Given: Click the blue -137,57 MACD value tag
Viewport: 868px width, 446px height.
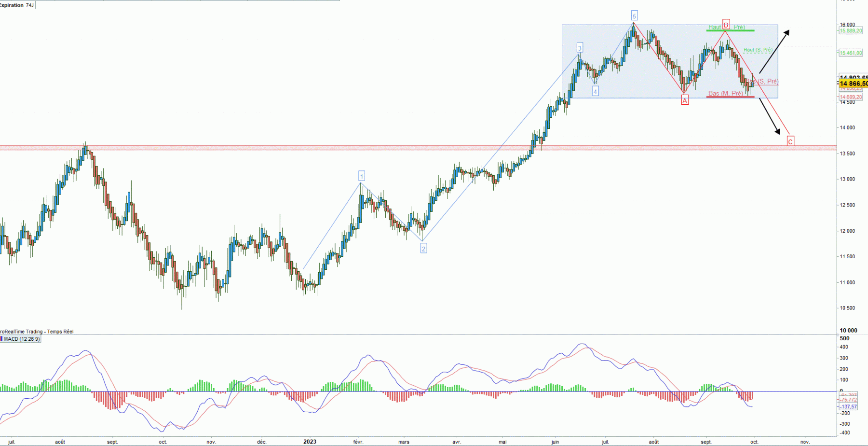Looking at the screenshot, I should (848, 407).
